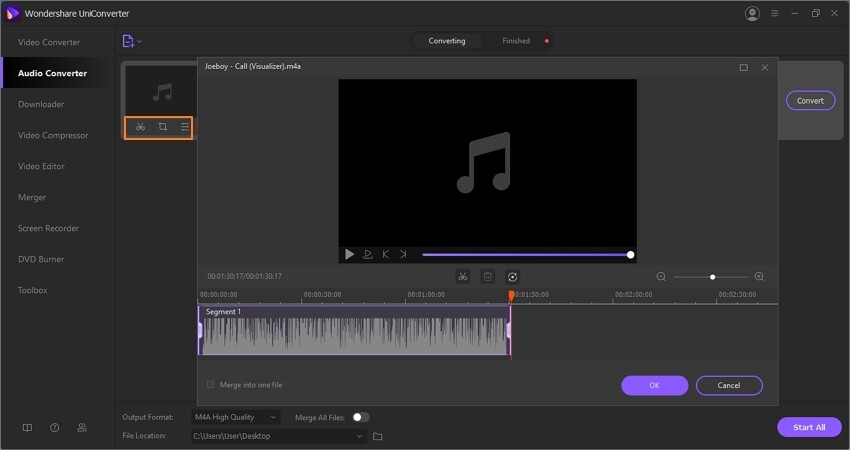850x450 pixels.
Task: Play the audio in the preview
Action: (350, 254)
